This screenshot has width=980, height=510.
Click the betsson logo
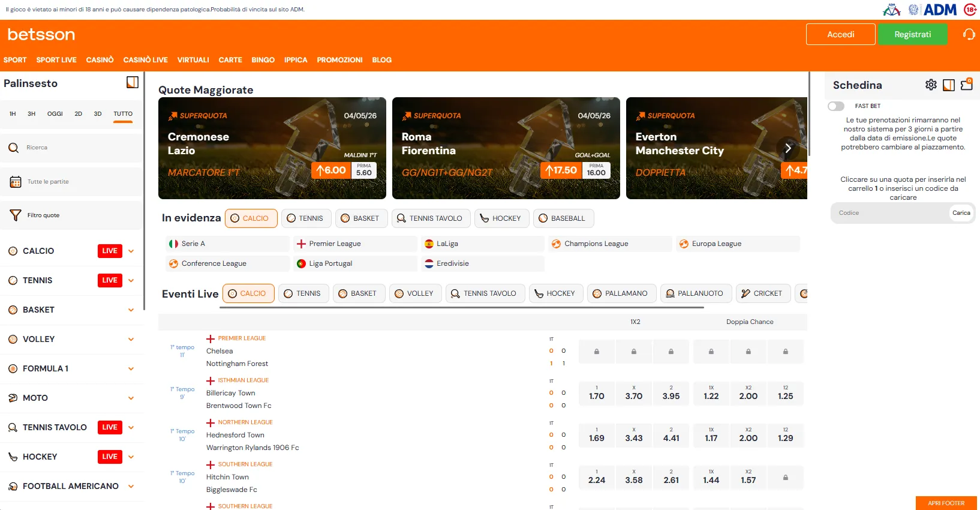click(41, 34)
